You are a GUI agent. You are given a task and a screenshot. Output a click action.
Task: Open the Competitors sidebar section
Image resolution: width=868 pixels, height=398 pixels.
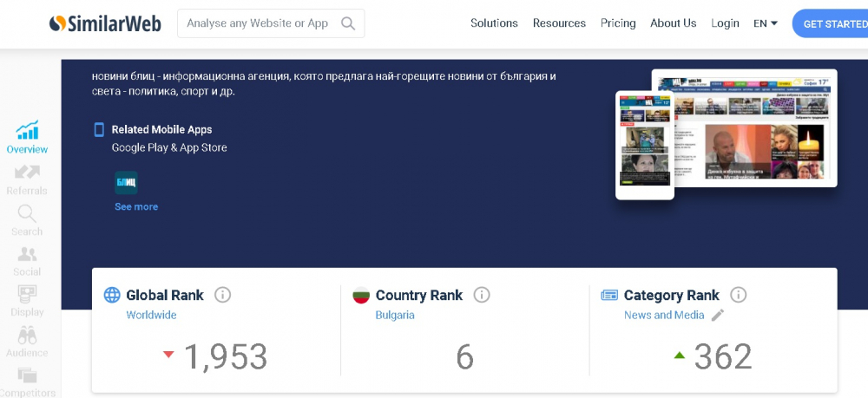(x=27, y=382)
